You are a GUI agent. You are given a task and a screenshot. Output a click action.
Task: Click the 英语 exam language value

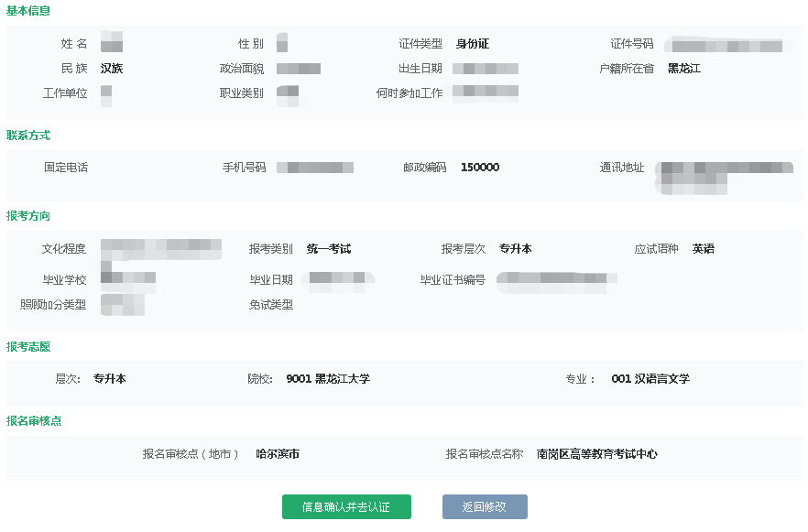tap(704, 249)
